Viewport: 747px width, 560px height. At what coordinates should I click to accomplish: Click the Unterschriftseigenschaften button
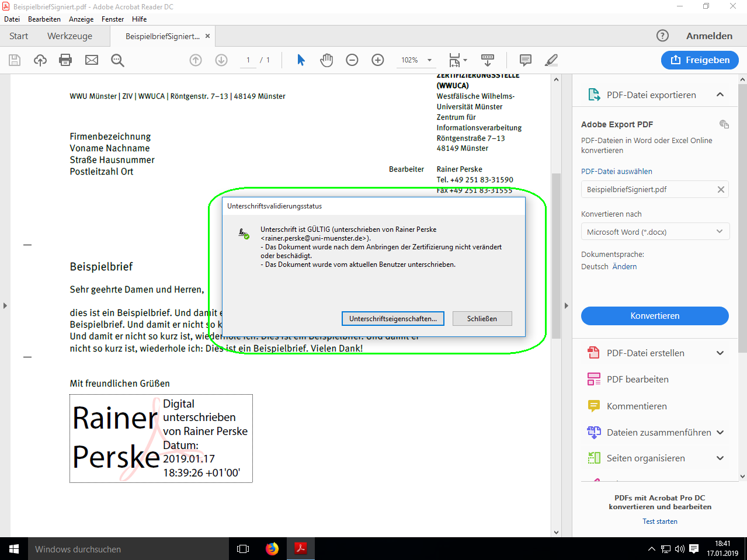click(392, 319)
